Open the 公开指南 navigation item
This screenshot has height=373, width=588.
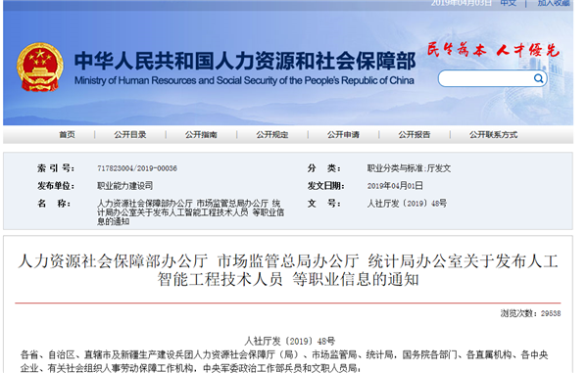tap(201, 135)
